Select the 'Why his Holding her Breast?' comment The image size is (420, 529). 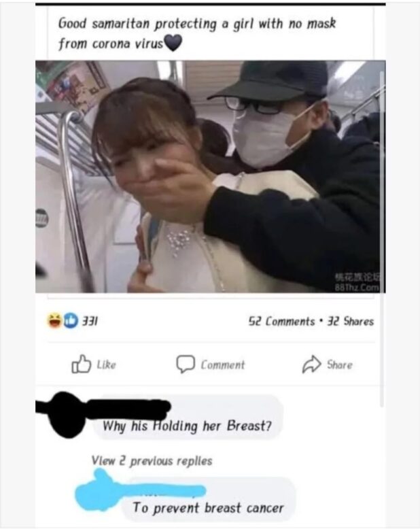pyautogui.click(x=187, y=426)
